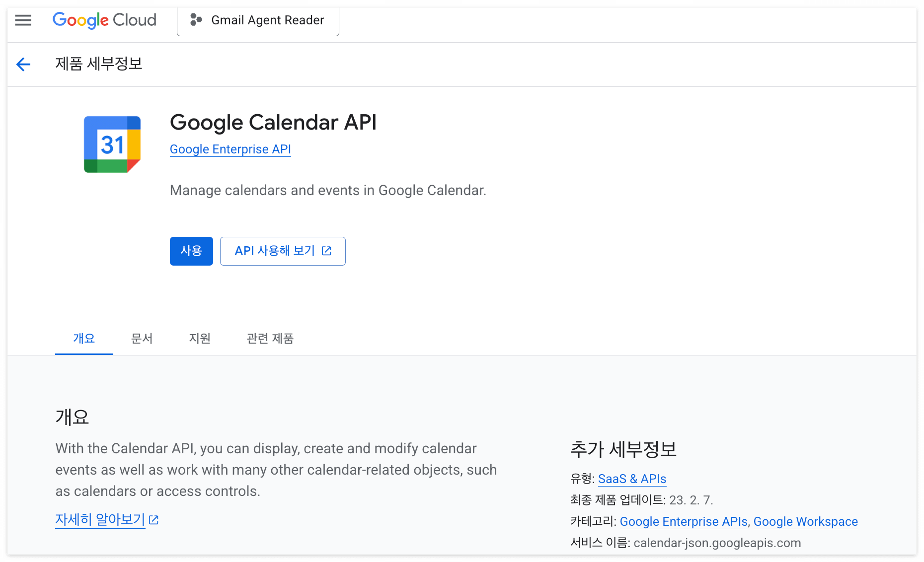The image size is (924, 562).
Task: Open the Gmail Agent Reader project selector
Action: click(x=258, y=20)
